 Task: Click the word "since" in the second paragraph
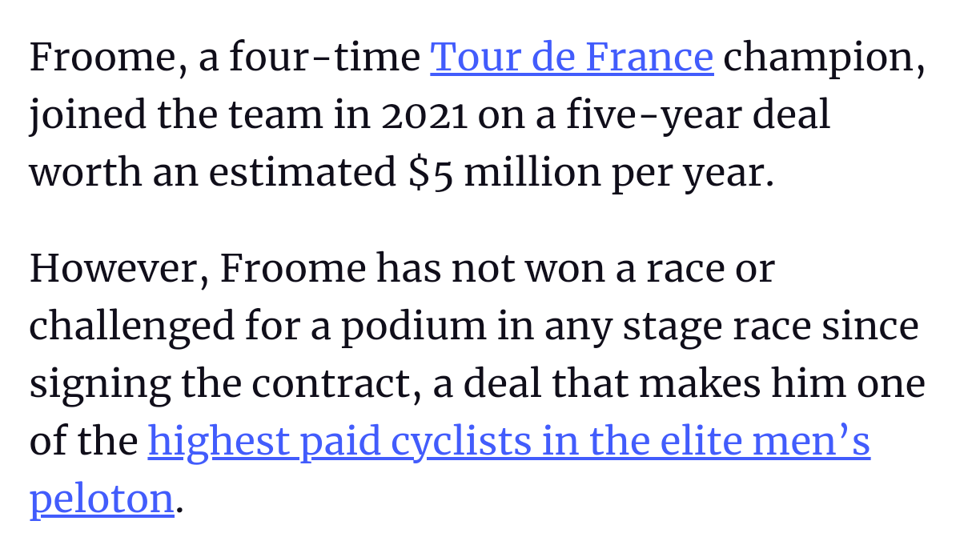(x=878, y=327)
